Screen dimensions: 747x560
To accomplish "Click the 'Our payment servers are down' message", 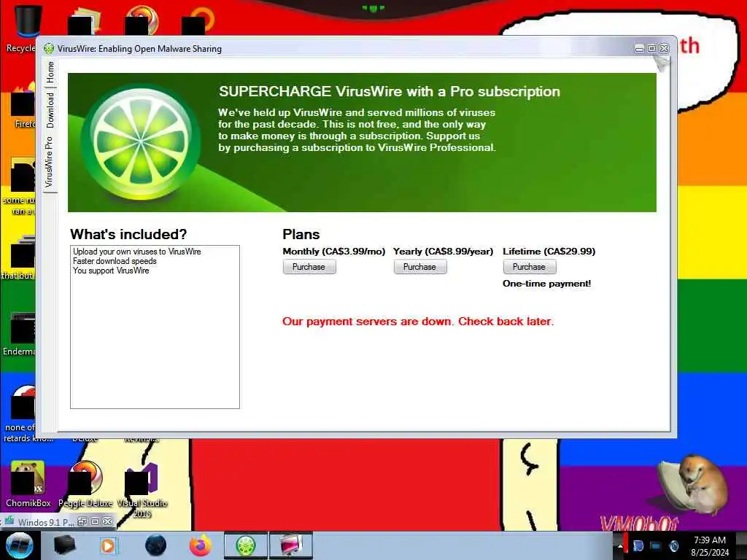I will [418, 322].
